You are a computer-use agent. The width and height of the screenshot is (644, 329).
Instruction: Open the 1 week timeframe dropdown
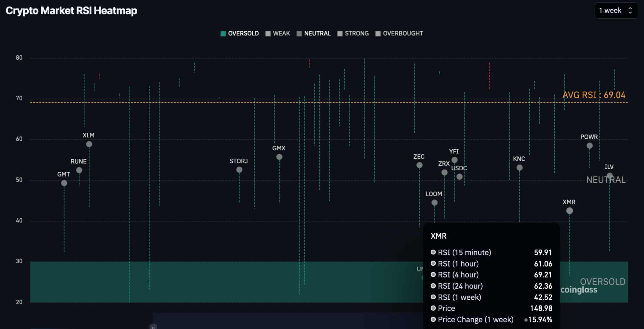point(610,11)
